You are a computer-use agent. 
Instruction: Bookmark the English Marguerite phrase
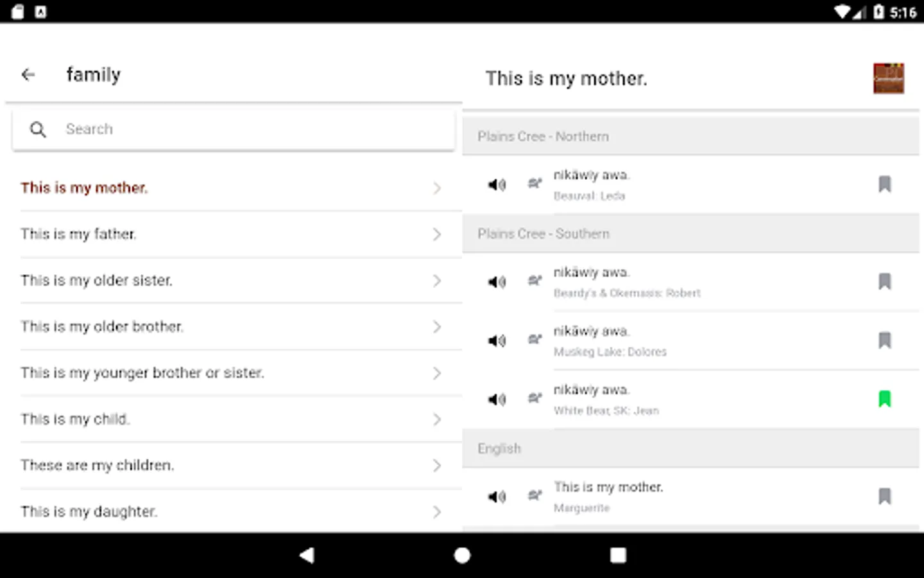coord(885,496)
